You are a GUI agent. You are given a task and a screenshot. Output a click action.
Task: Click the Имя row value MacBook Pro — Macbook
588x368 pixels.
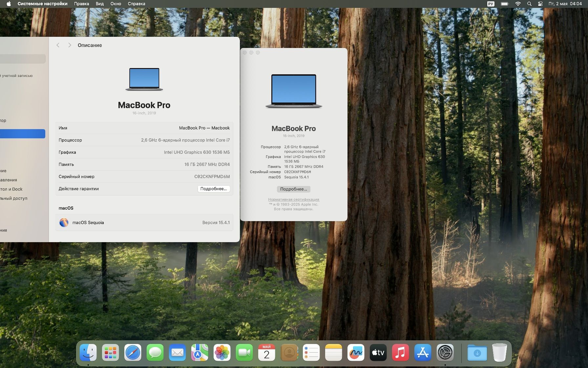[x=204, y=128]
